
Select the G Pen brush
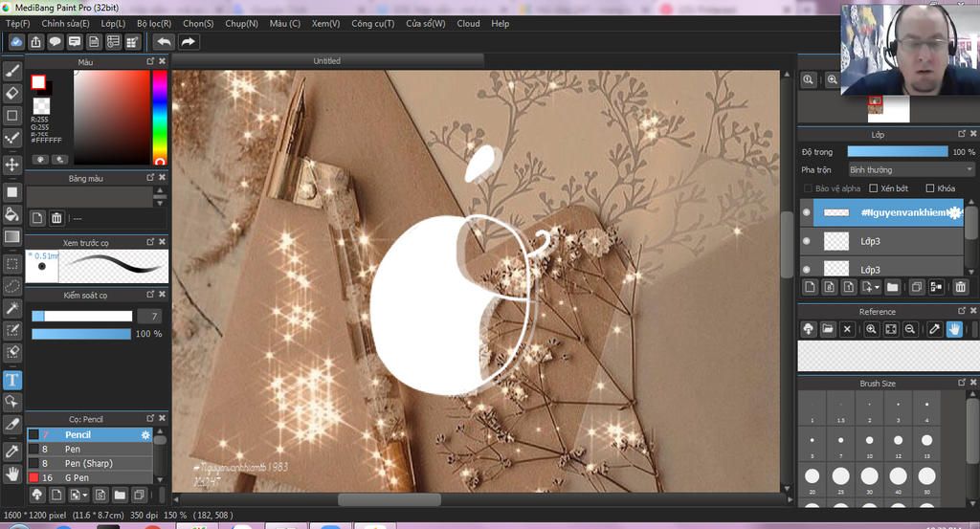click(x=89, y=477)
